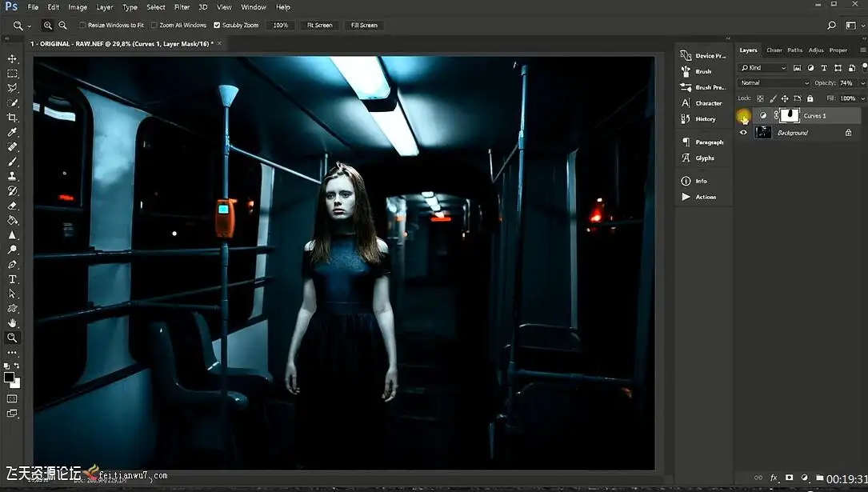Open the Opacity slider dropdown arrow
This screenshot has height=492, width=868.
[862, 83]
